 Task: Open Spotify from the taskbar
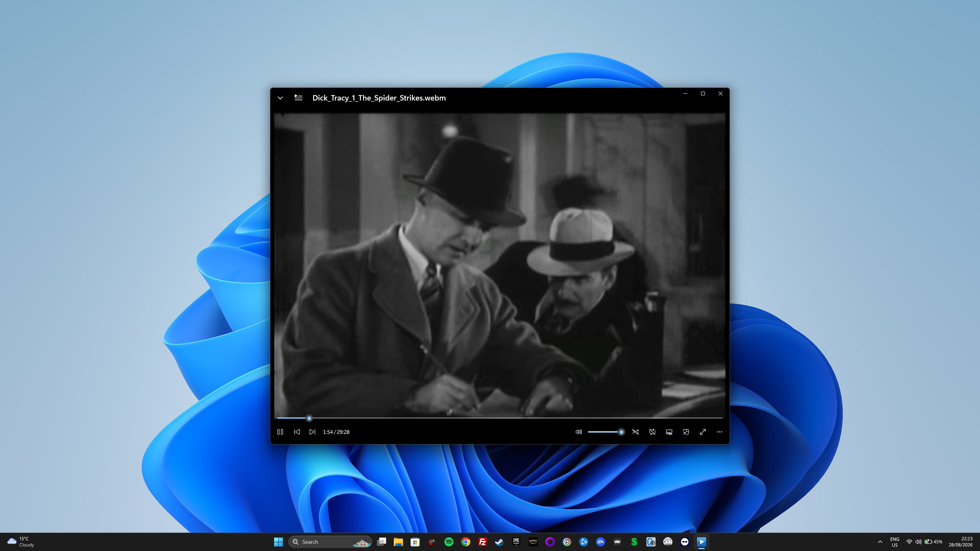coord(449,542)
